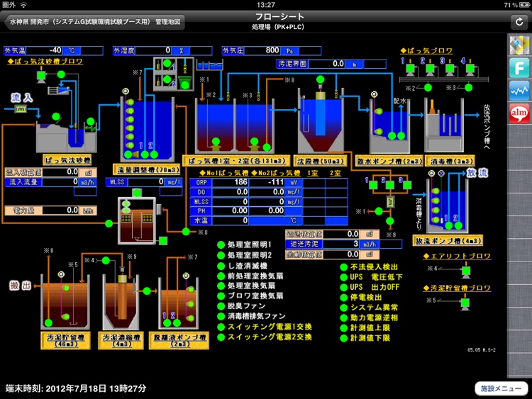Image resolution: width=532 pixels, height=399 pixels.
Task: Tap the green square beside the dewatering unit
Action: pyautogui.click(x=163, y=241)
